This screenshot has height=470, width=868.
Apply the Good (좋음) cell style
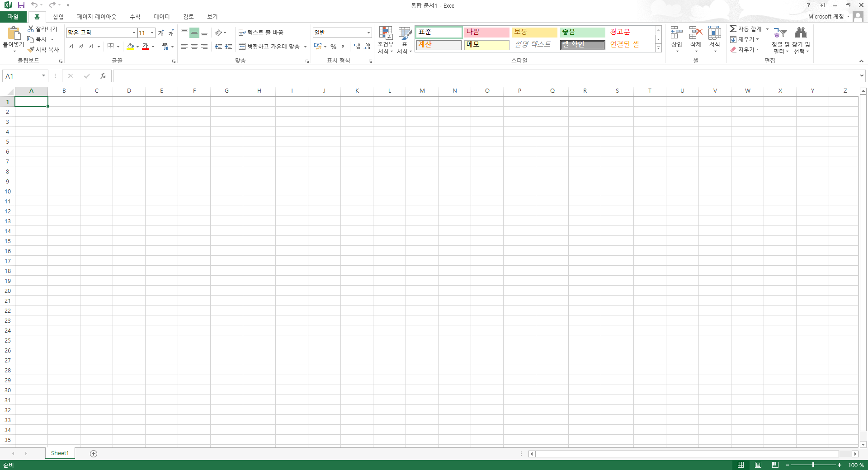(582, 32)
